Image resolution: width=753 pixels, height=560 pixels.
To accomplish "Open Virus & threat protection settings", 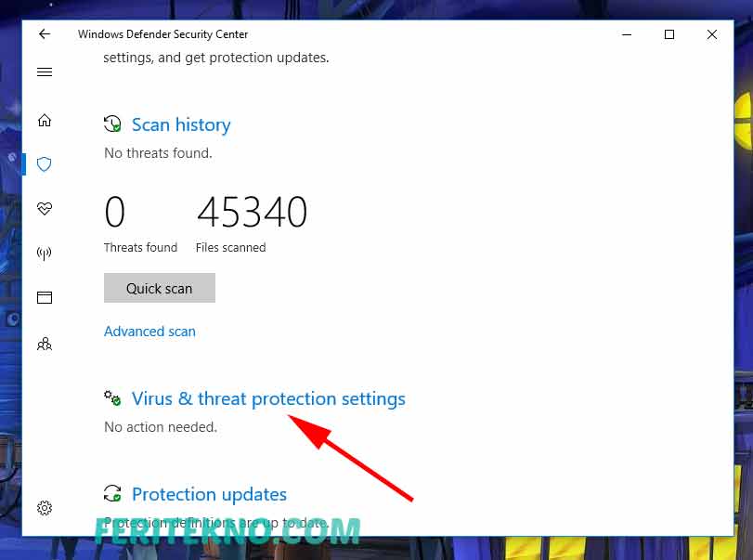I will point(268,398).
